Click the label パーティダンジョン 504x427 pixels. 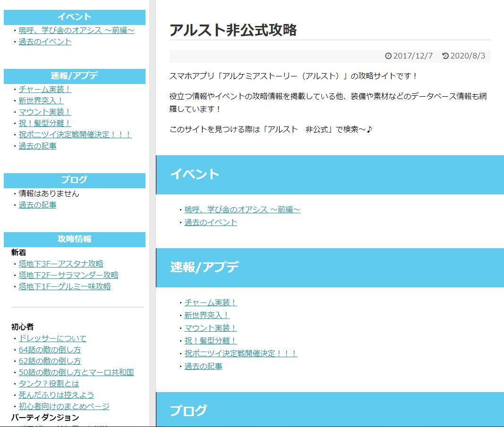coord(45,418)
